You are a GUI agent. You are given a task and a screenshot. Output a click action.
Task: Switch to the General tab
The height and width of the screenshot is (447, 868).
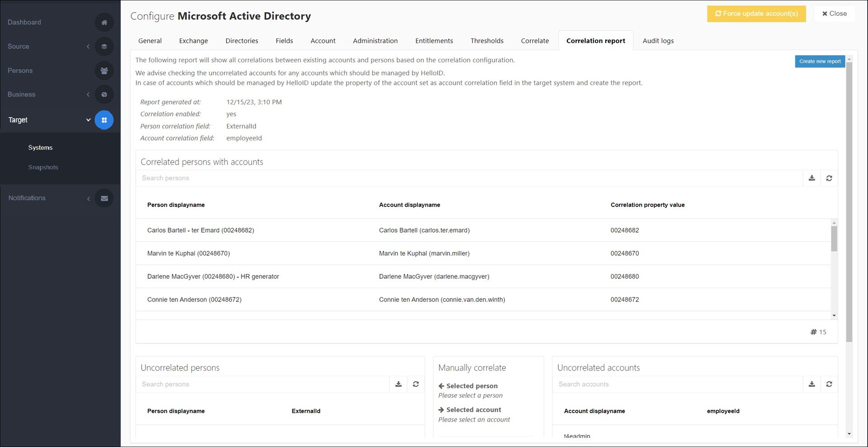point(150,41)
